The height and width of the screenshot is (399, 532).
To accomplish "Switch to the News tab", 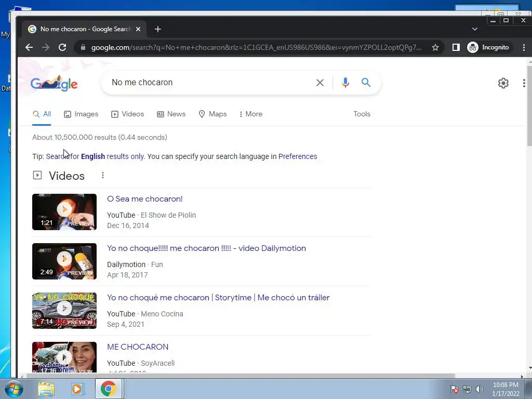I will (x=171, y=114).
